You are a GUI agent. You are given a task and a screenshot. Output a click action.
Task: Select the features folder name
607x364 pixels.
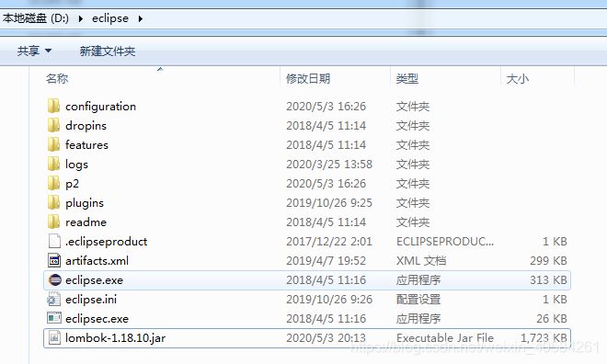tap(86, 144)
